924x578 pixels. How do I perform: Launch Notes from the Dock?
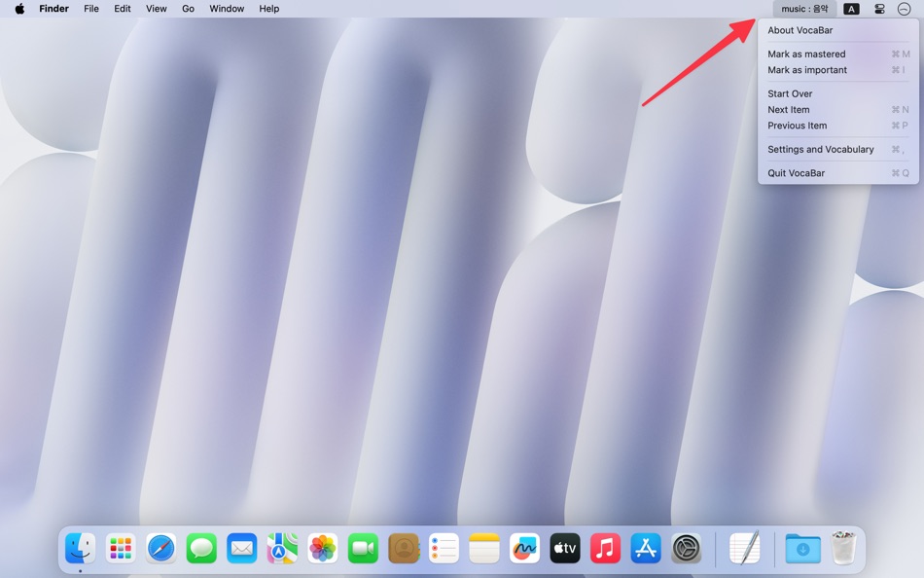point(484,549)
